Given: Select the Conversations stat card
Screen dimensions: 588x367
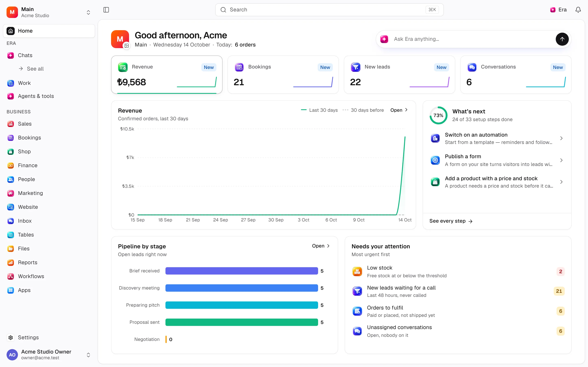Looking at the screenshot, I should 516,74.
